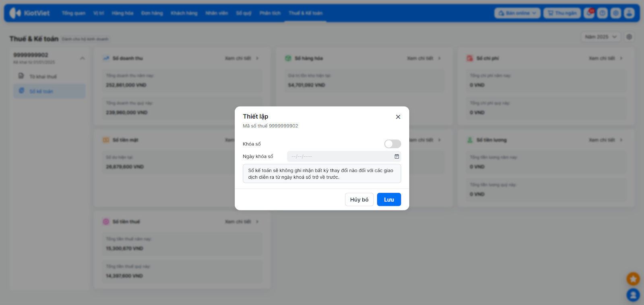Open the Nhân viên menu

coord(217,13)
